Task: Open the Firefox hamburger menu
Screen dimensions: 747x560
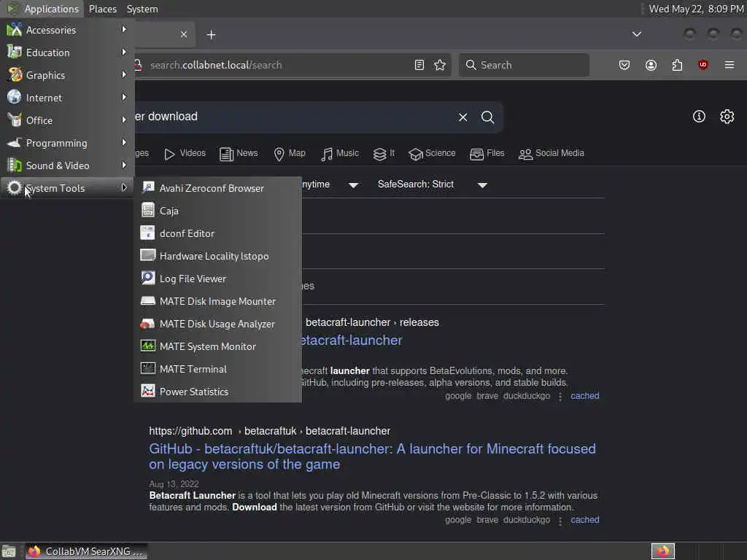Action: [x=729, y=65]
